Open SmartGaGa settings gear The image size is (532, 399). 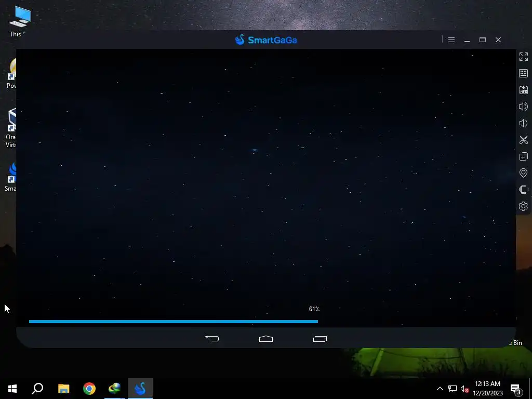click(x=524, y=206)
